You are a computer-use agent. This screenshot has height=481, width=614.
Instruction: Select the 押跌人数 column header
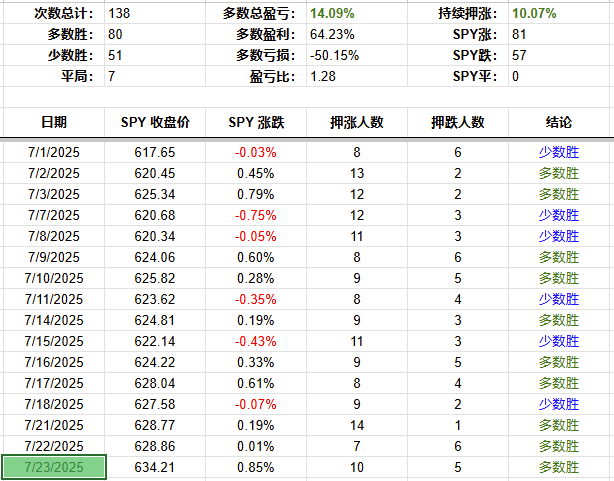pos(457,122)
